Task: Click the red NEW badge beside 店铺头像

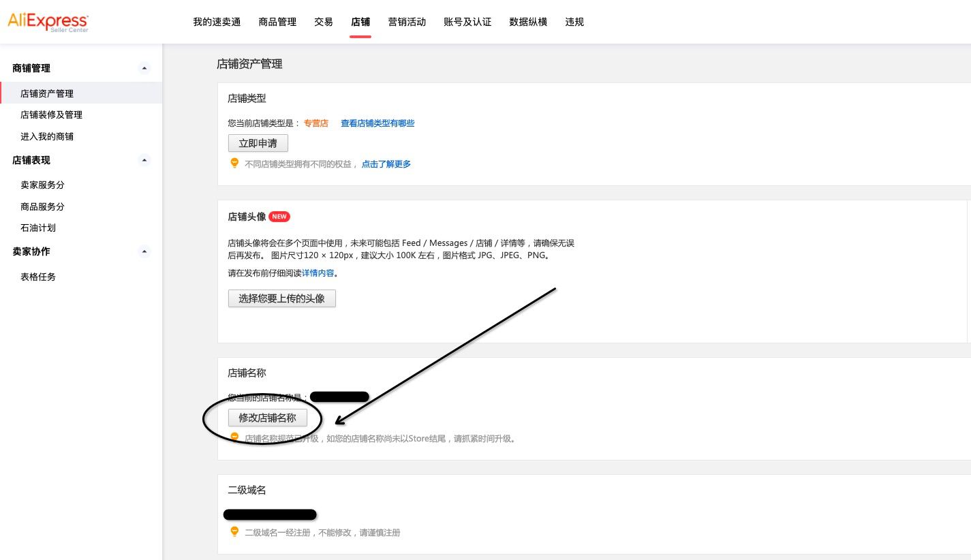Action: 279,217
